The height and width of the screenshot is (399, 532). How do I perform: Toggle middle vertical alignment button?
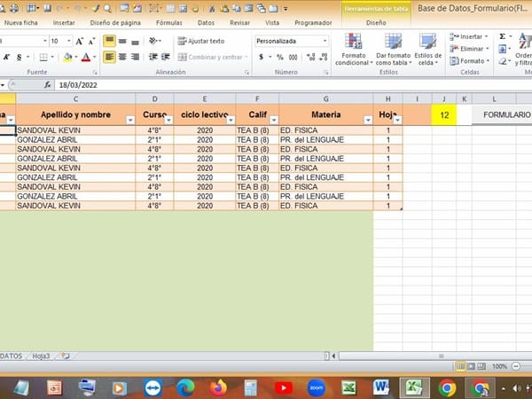[x=123, y=41]
